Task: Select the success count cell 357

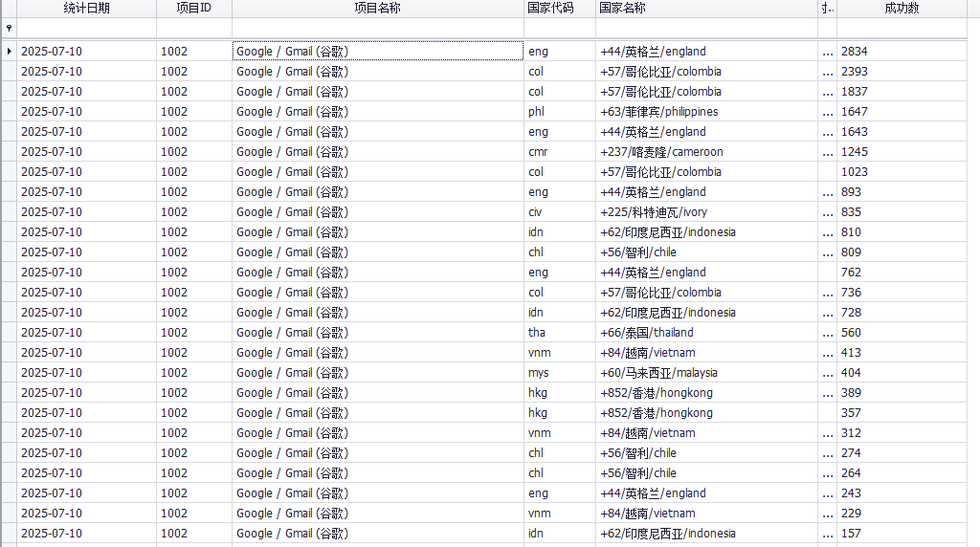Action: (x=902, y=413)
